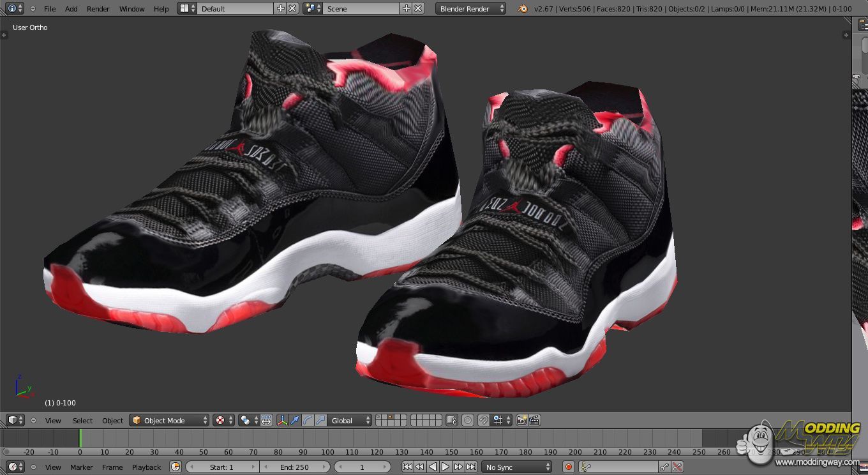This screenshot has width=868, height=475.
Task: Click the insert keyframe key icon
Action: click(x=664, y=467)
